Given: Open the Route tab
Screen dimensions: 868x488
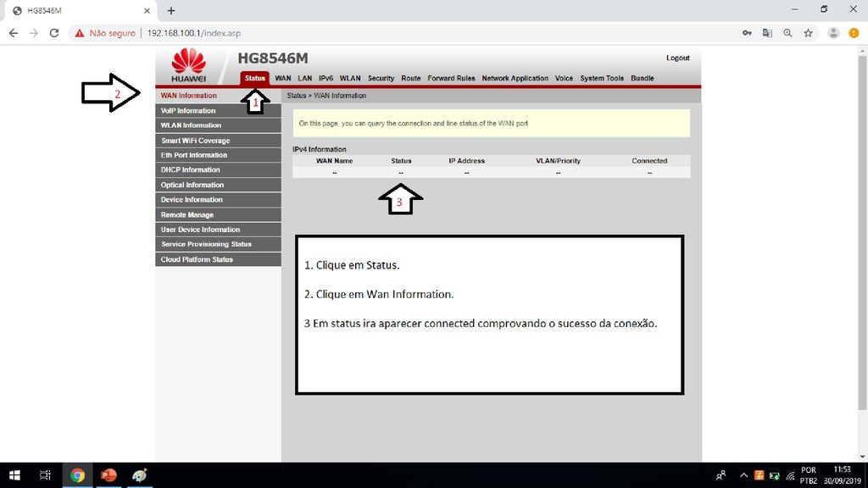Looking at the screenshot, I should (x=411, y=78).
